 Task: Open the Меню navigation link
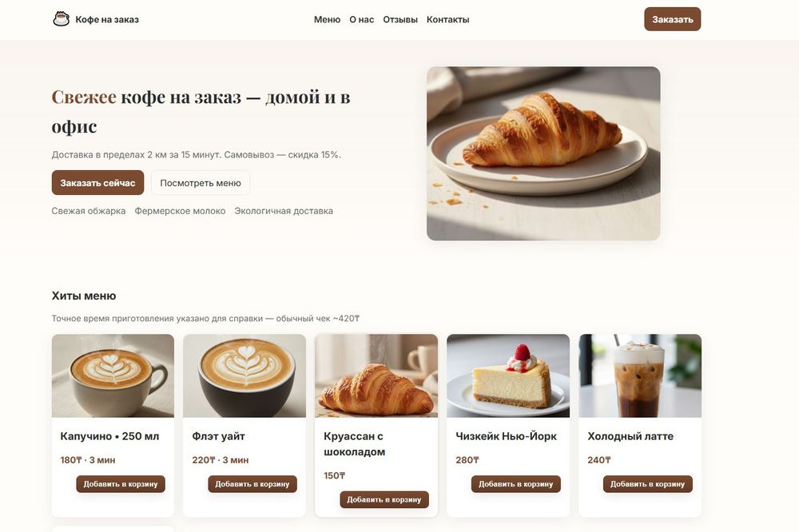coord(327,19)
